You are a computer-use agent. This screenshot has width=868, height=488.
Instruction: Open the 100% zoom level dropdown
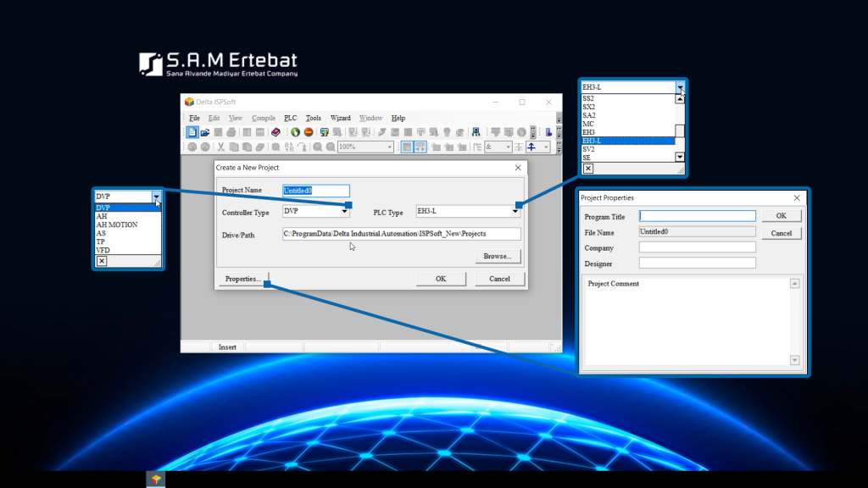click(x=390, y=147)
